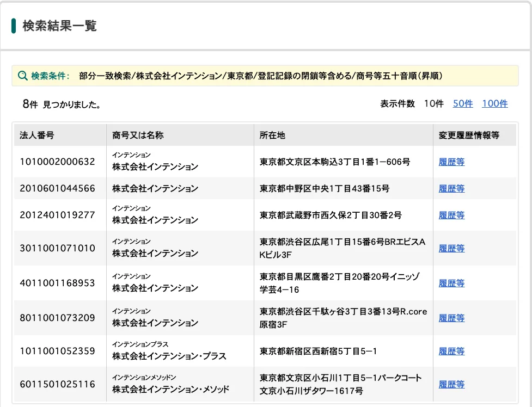This screenshot has width=532, height=407.
Task: Click the magnifier icon beside 検索条件
Action: pos(22,76)
